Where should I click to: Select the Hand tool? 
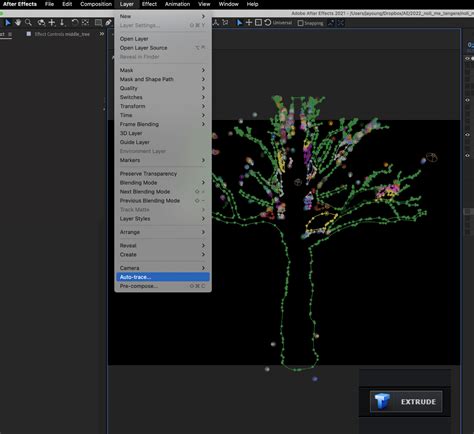18,23
